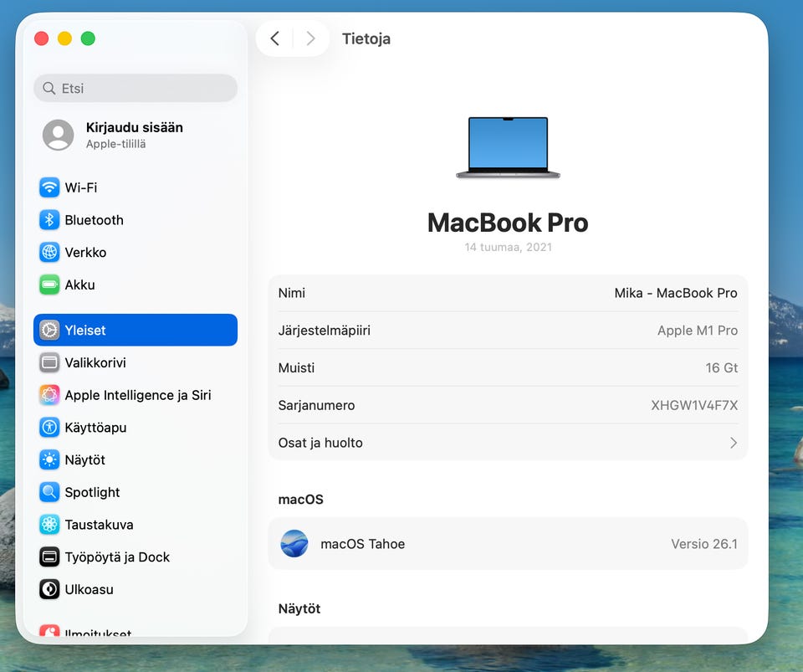Select Ulkoasu in the sidebar
The height and width of the screenshot is (672, 803).
[136, 589]
